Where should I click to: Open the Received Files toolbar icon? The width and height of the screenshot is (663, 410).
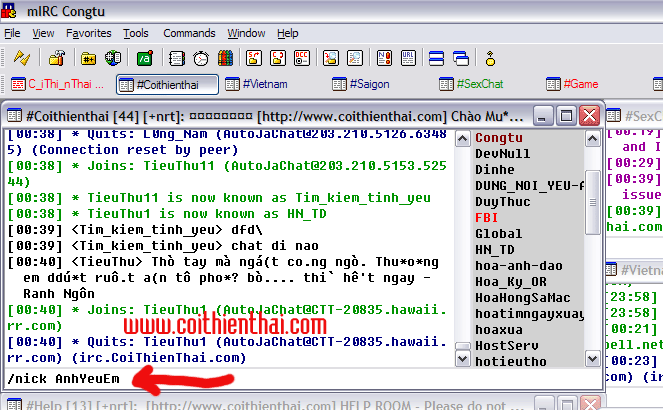(x=331, y=58)
